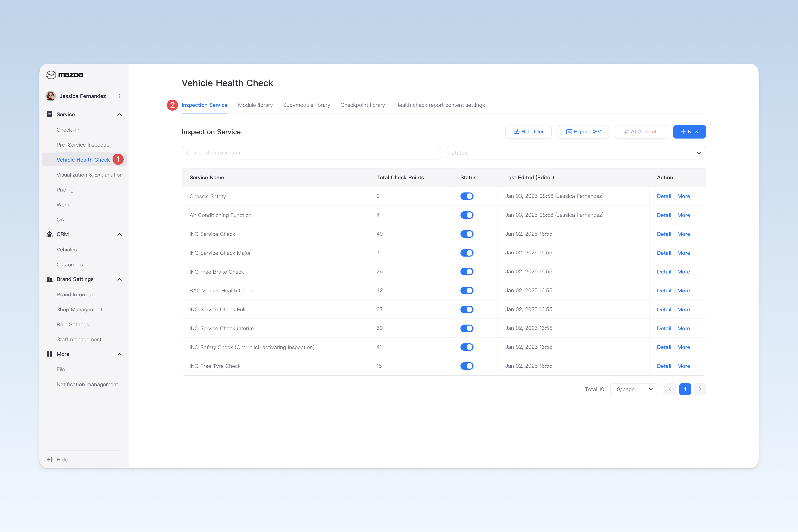
Task: Open the Checkpoint library tab
Action: (x=363, y=105)
